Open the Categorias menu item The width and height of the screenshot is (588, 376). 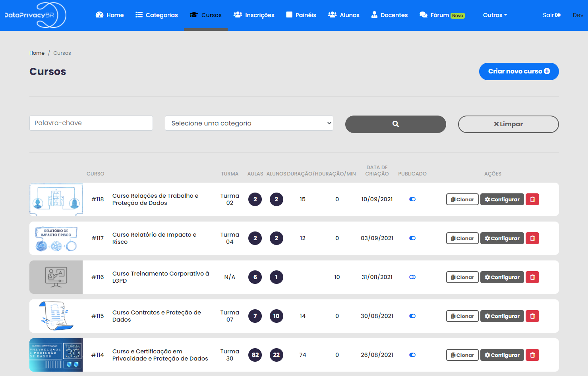[157, 15]
